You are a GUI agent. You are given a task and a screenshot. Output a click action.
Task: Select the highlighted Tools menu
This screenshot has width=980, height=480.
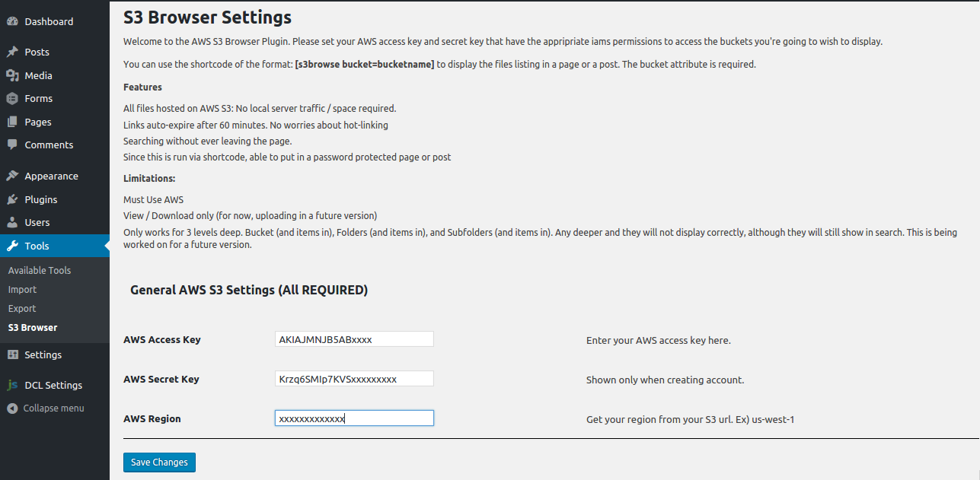55,246
